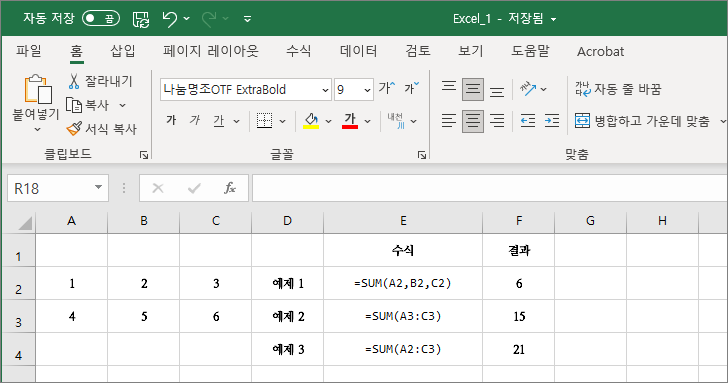
Task: Switch to the 삽입 tab
Action: 123,51
